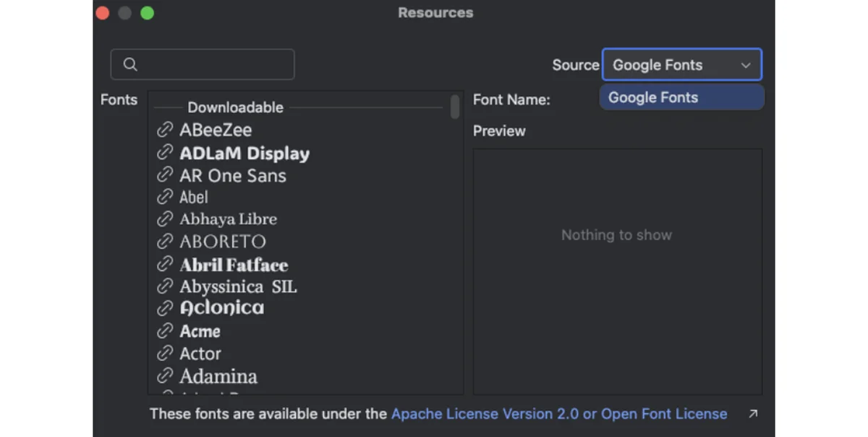Select the Abyssinica SIL font
Viewport: 868px width, 437px height.
pos(238,287)
